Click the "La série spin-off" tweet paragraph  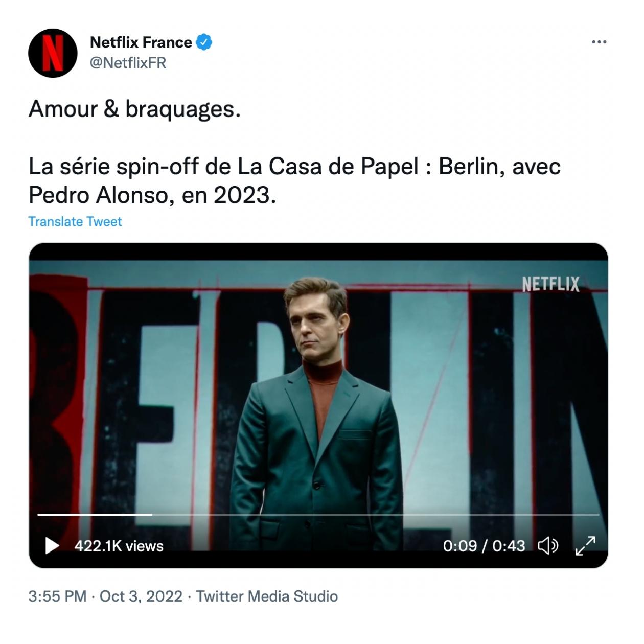294,180
